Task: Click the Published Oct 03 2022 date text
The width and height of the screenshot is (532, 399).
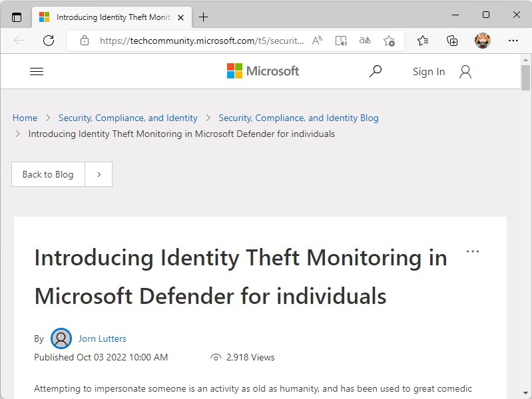Action: pos(101,357)
